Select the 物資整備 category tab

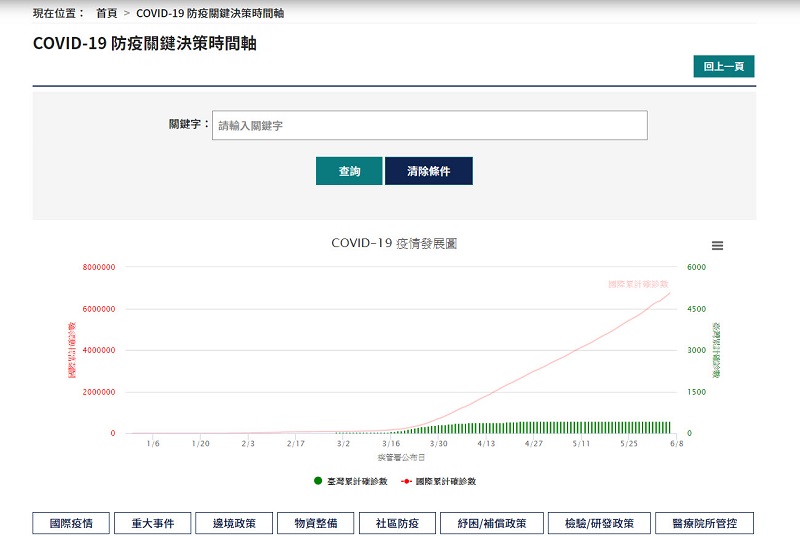coord(315,523)
